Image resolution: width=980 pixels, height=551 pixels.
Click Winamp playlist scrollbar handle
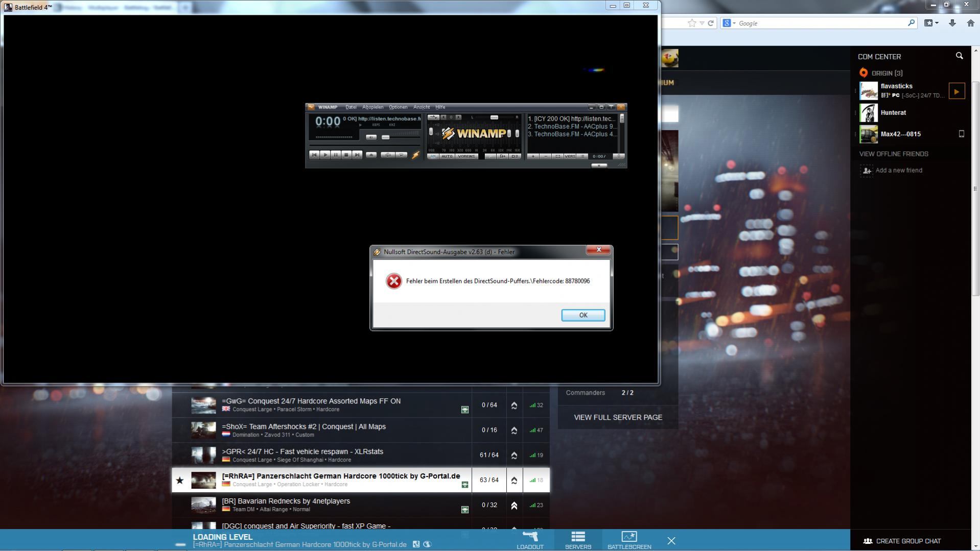coord(622,118)
